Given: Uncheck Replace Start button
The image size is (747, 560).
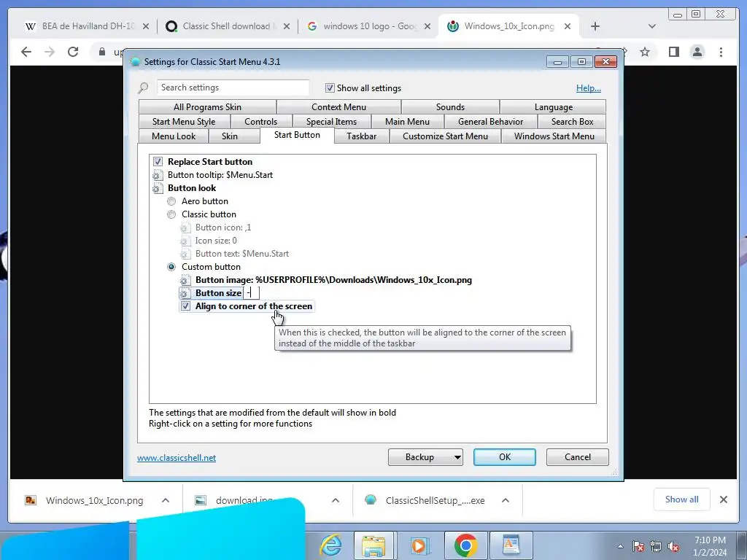Looking at the screenshot, I should (158, 162).
